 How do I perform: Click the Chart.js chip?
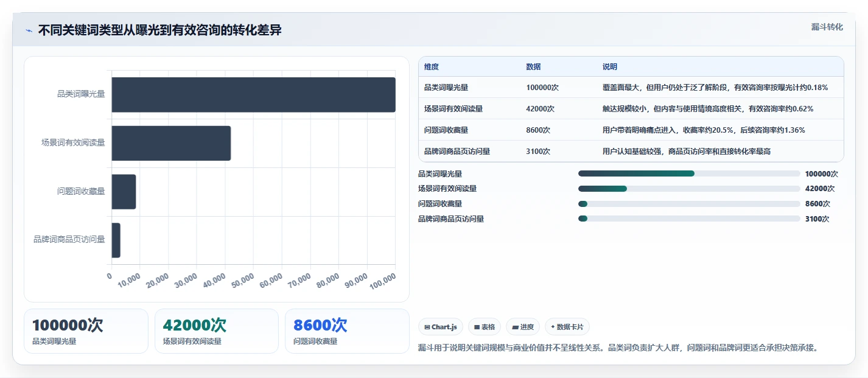point(441,327)
